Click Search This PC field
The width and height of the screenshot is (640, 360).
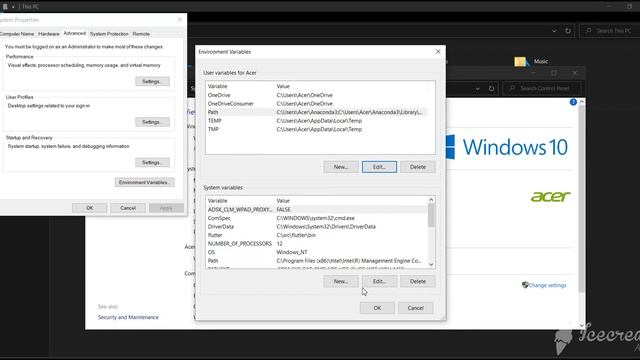609,31
